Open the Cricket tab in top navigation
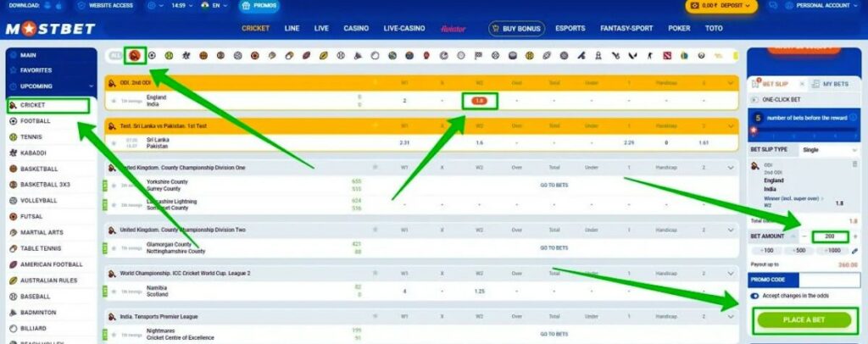This screenshot has height=344, width=868. tap(256, 28)
